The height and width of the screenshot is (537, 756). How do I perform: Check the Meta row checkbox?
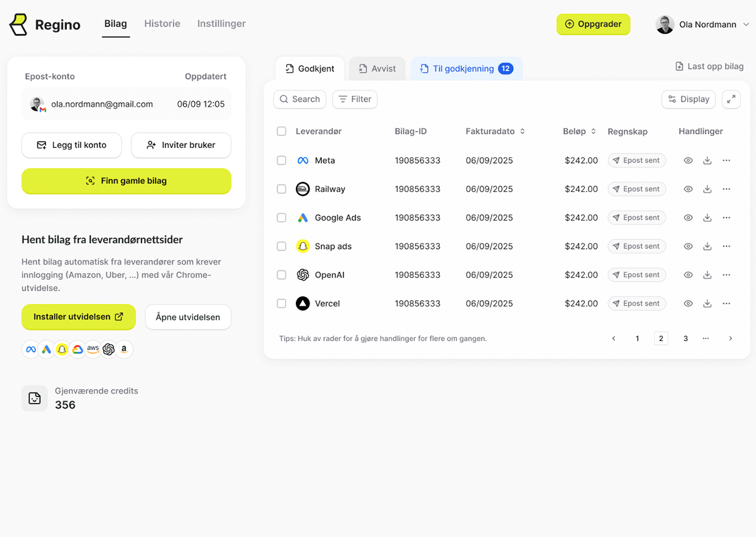[x=281, y=160]
